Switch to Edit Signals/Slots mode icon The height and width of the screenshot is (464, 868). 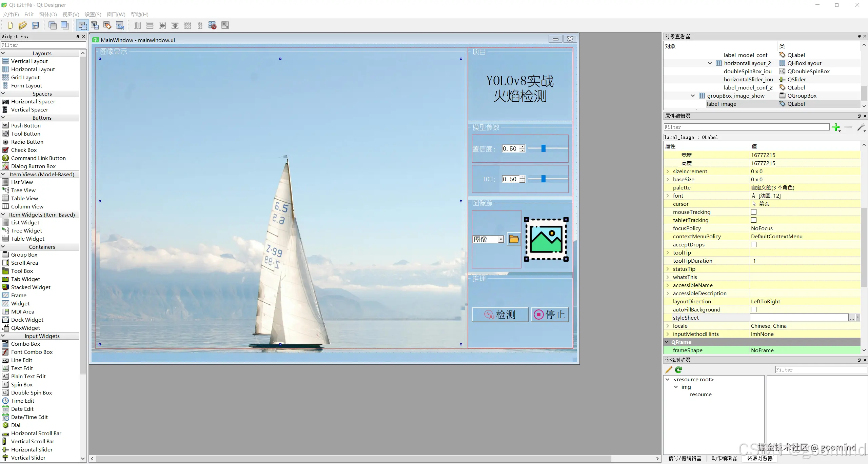click(x=95, y=25)
